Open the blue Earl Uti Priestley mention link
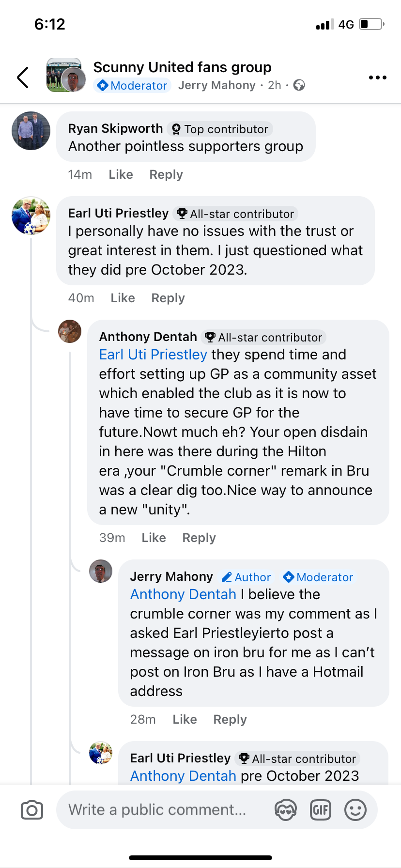This screenshot has height=868, width=401. [x=153, y=355]
